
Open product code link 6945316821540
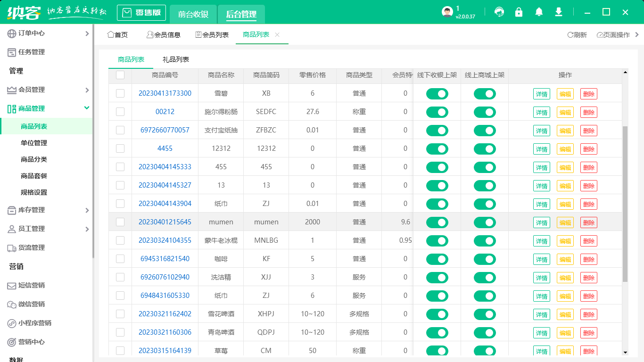(164, 259)
